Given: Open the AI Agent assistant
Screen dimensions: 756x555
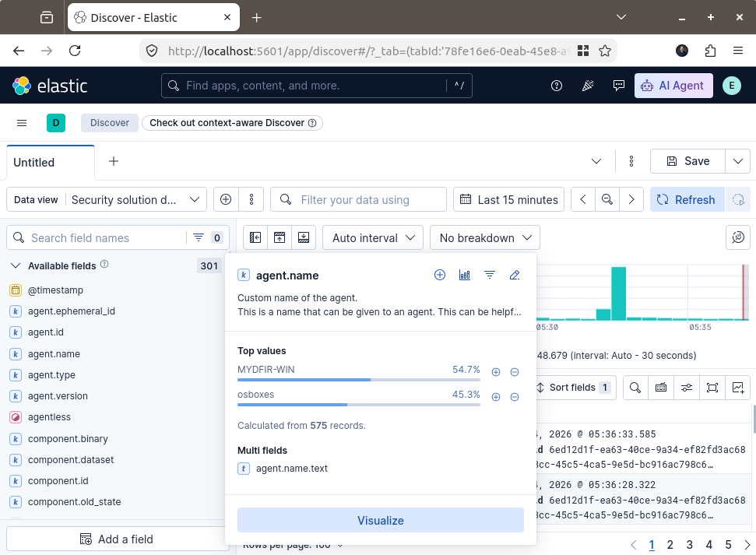Looking at the screenshot, I should coord(673,86).
